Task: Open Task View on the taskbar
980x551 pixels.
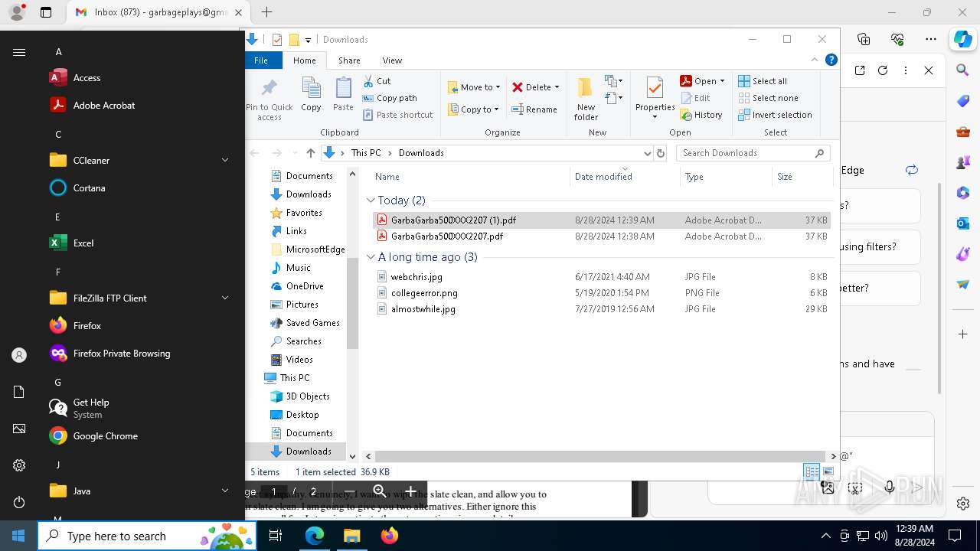Action: 276,536
